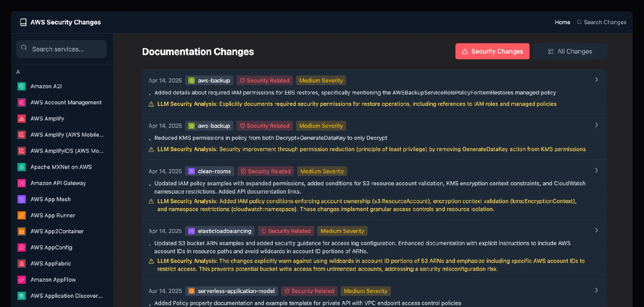This screenshot has width=644, height=307.
Task: Click the warning icon beside the KMS GenerateDataKey analysis
Action: click(x=151, y=149)
